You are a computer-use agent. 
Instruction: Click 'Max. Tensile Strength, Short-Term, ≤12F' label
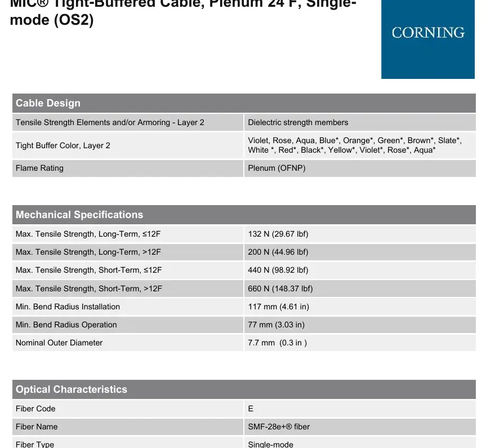click(x=88, y=270)
